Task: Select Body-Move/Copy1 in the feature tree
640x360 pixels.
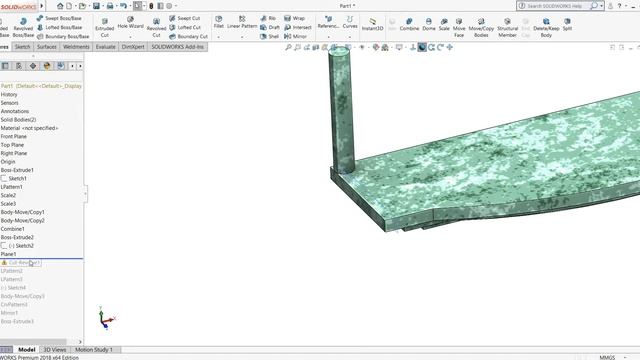Action: tap(22, 212)
